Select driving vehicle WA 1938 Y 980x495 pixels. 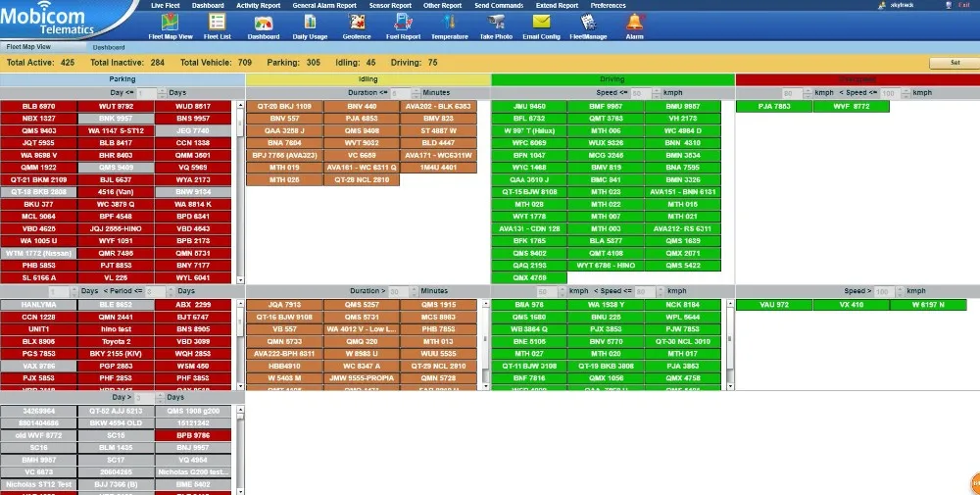click(x=606, y=305)
